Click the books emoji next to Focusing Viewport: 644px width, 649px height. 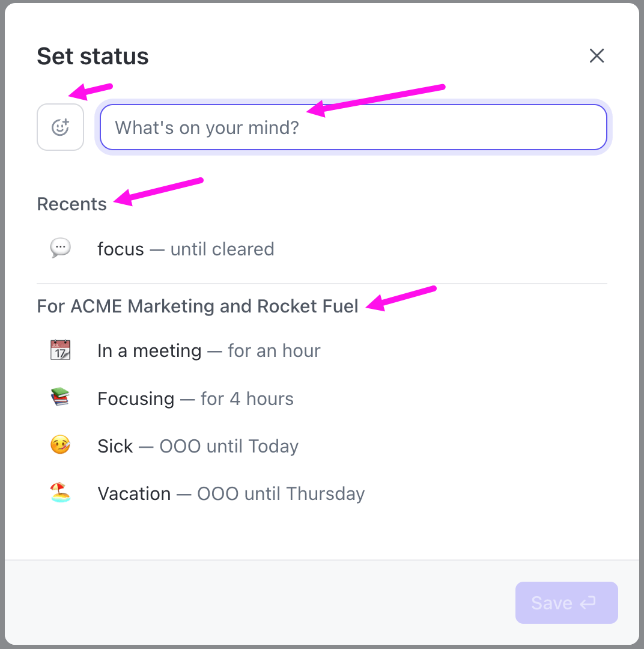click(60, 397)
